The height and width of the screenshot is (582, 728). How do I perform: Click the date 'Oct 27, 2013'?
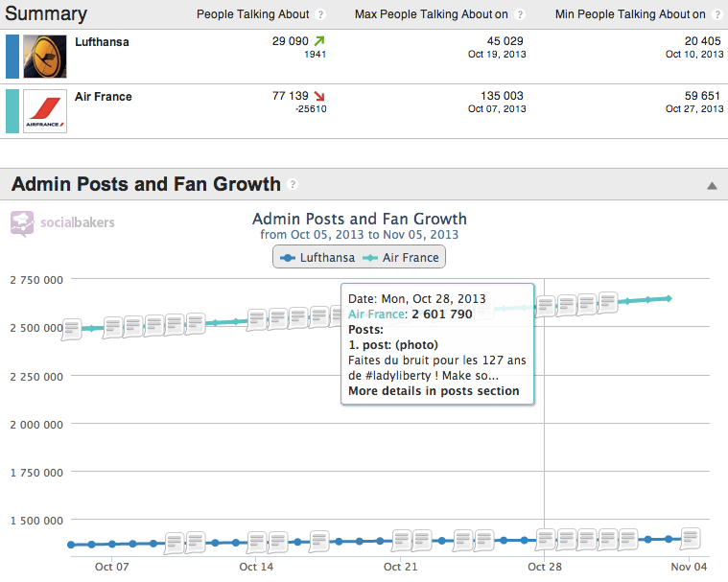point(694,108)
